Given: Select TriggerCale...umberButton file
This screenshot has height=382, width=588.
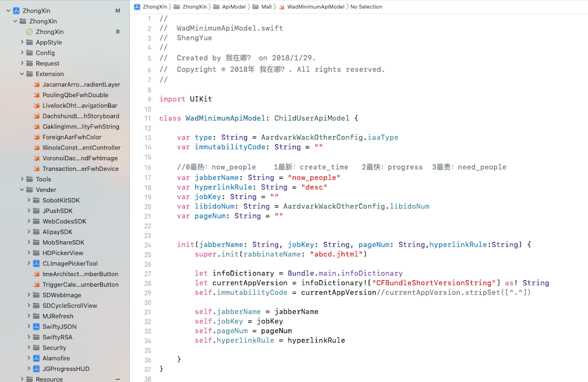Looking at the screenshot, I should tap(80, 284).
